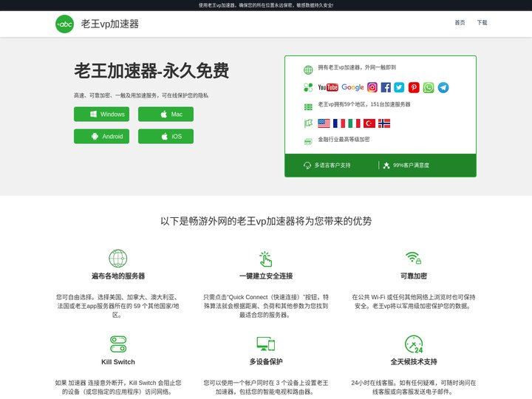The width and height of the screenshot is (532, 399).
Task: Click the customer satisfaction star icon
Action: [x=386, y=166]
